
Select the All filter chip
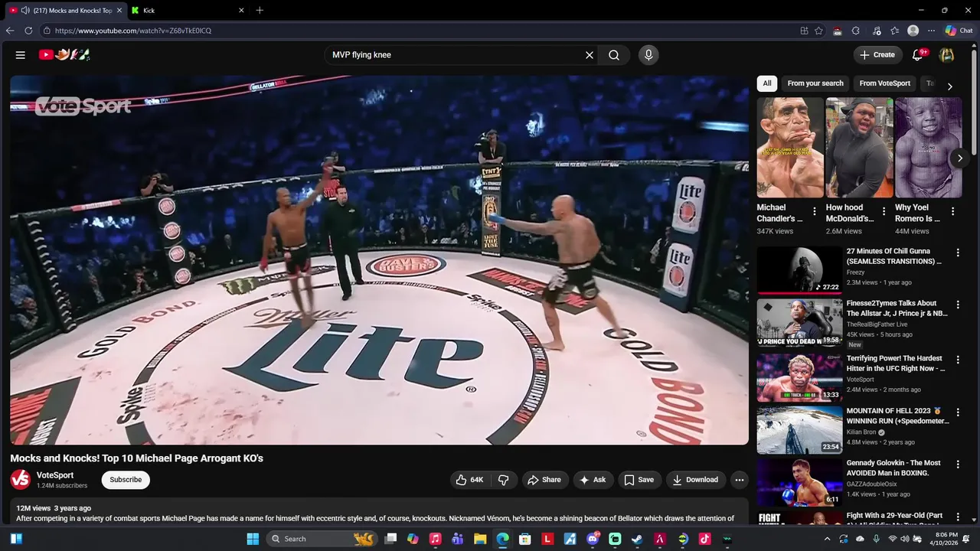(767, 83)
